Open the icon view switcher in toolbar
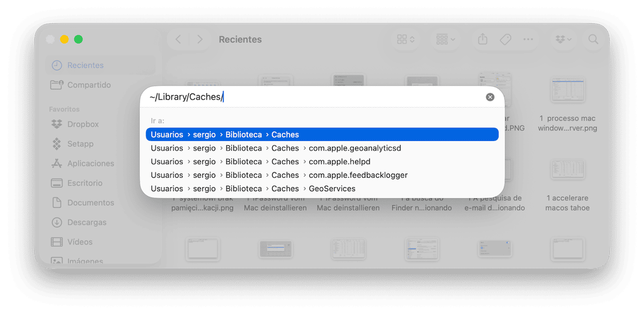644x314 pixels. [406, 39]
